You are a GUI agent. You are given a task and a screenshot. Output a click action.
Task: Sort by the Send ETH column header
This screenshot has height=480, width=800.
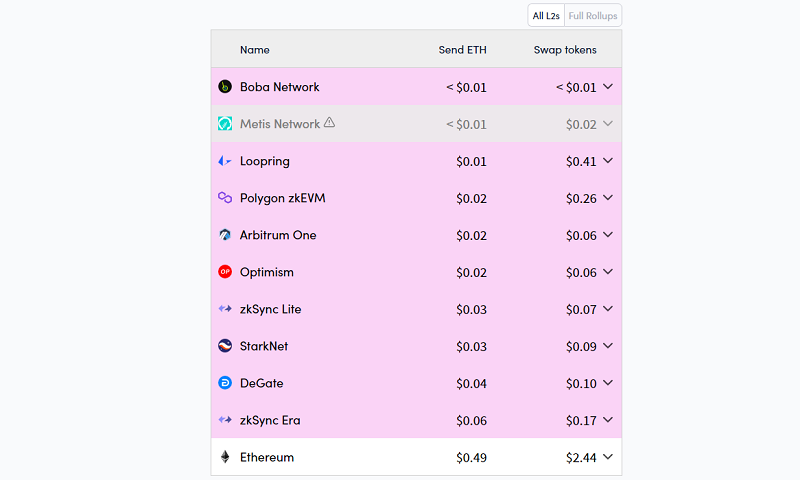coord(462,50)
